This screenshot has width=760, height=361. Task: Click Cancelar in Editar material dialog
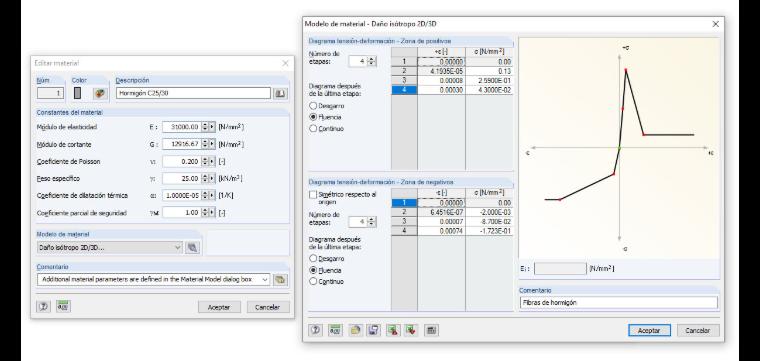(268, 307)
